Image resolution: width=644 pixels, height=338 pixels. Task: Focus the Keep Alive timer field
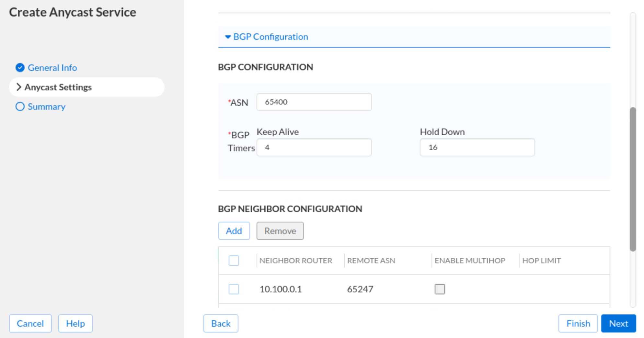pyautogui.click(x=314, y=147)
